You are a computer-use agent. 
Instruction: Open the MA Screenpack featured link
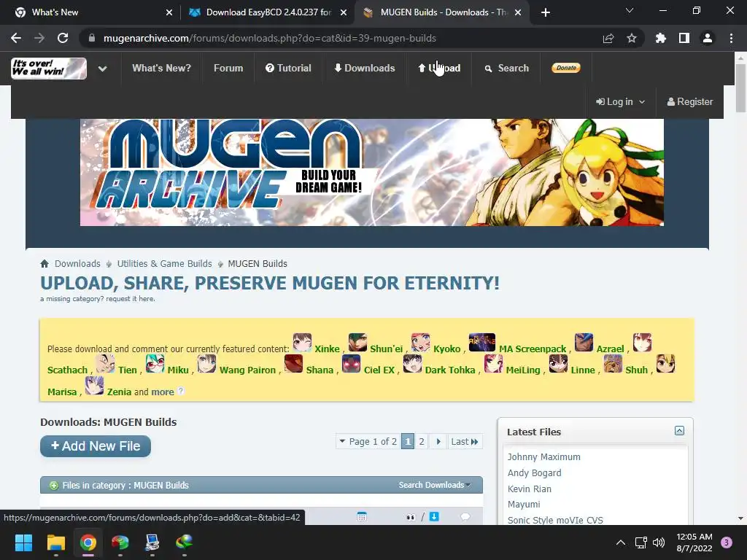click(533, 349)
